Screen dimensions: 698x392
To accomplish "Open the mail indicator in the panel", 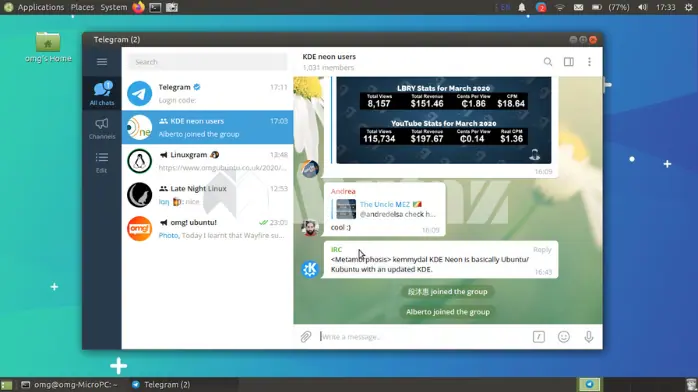I will 578,7.
